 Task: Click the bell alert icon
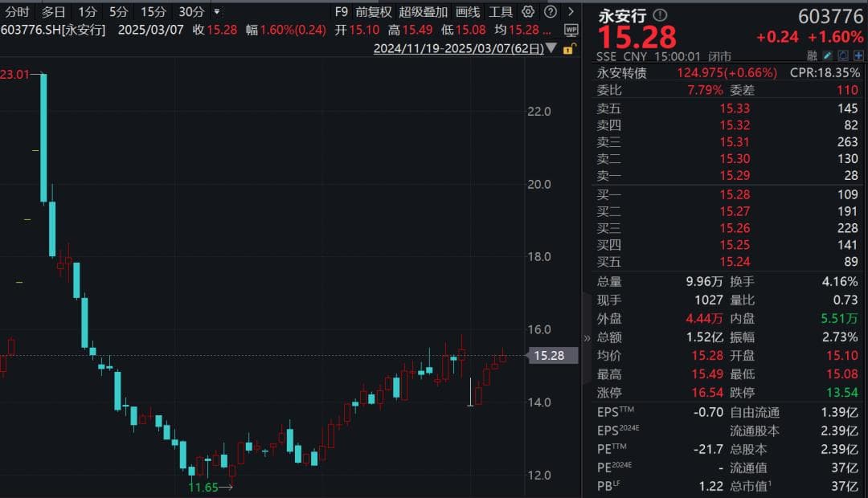[x=842, y=55]
